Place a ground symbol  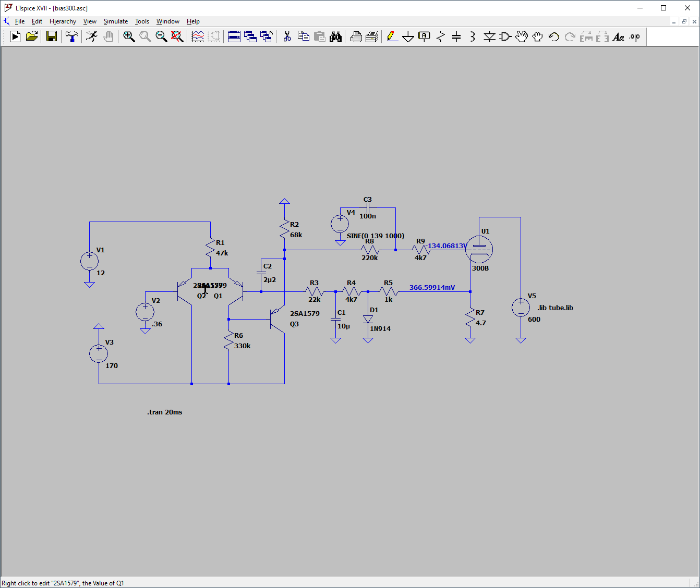click(x=408, y=36)
